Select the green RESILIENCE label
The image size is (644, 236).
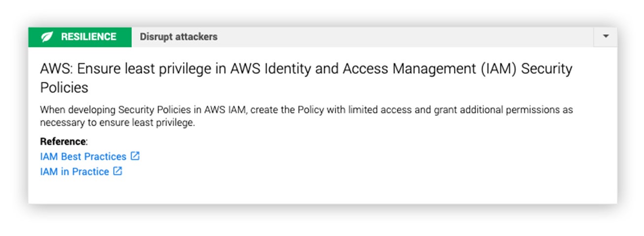coord(80,37)
